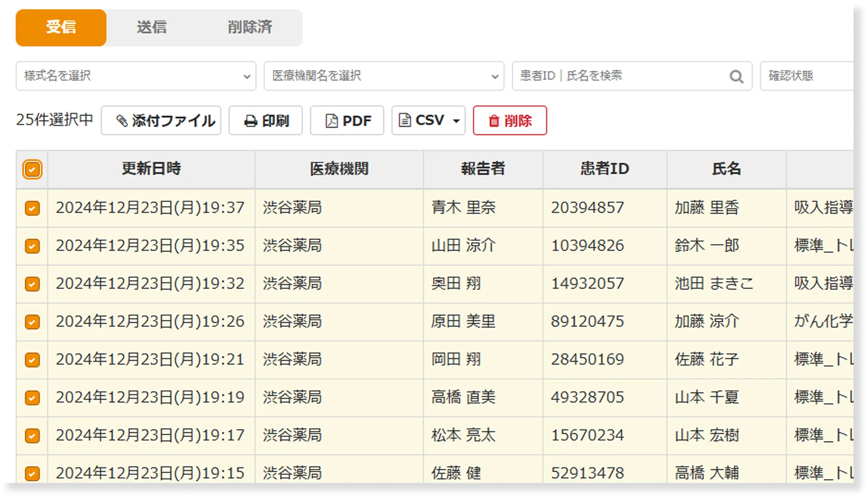The height and width of the screenshot is (497, 868).
Task: Open the CSV dropdown arrow
Action: click(x=456, y=121)
